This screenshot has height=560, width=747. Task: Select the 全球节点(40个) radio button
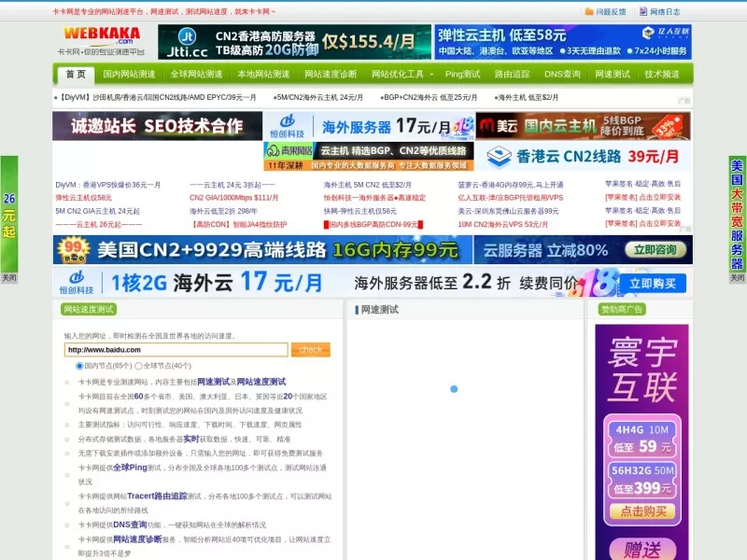[138, 366]
